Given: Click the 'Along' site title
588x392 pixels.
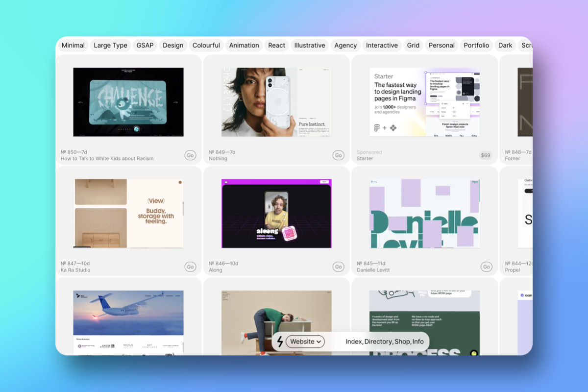Looking at the screenshot, I should pos(216,270).
